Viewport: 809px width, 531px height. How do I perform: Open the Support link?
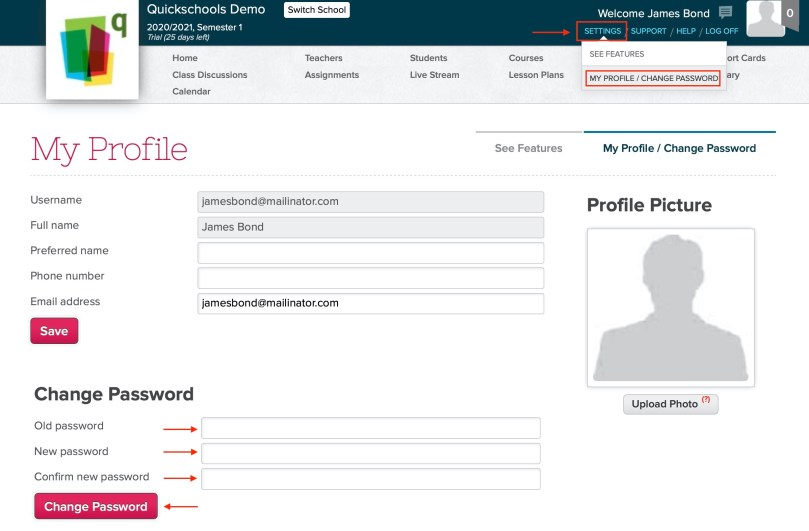(649, 31)
